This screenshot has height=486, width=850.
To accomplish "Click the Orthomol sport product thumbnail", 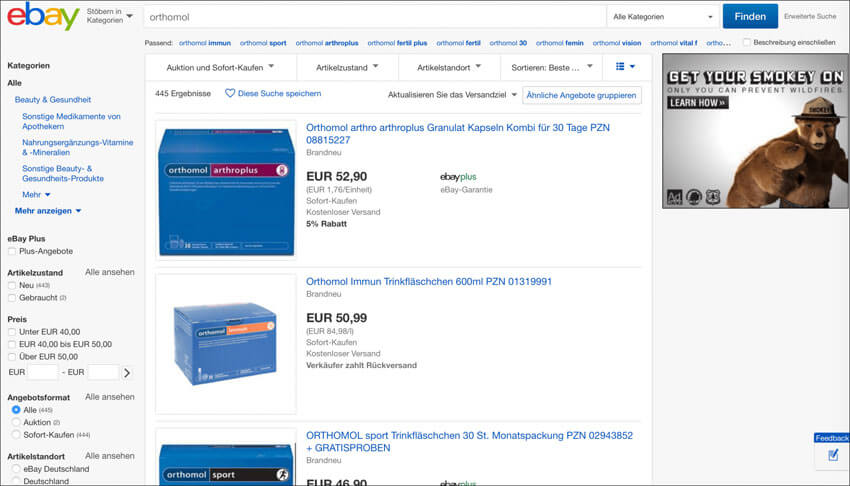I will pyautogui.click(x=226, y=456).
